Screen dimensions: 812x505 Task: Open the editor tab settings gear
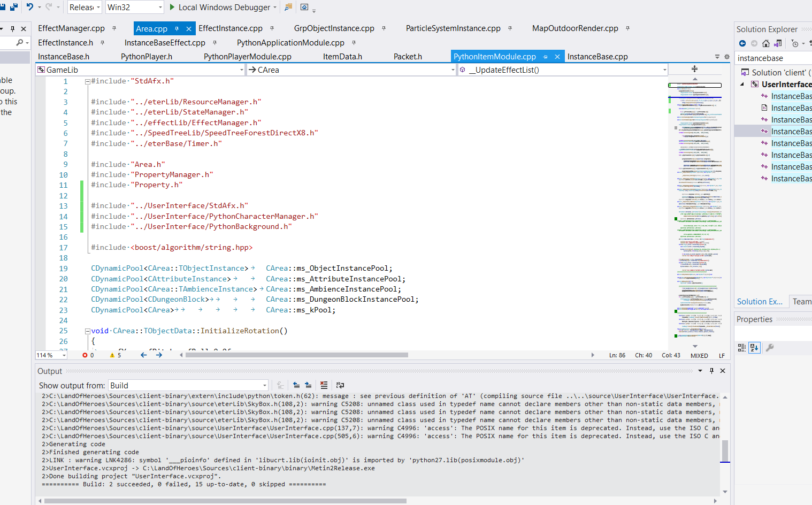tap(726, 57)
